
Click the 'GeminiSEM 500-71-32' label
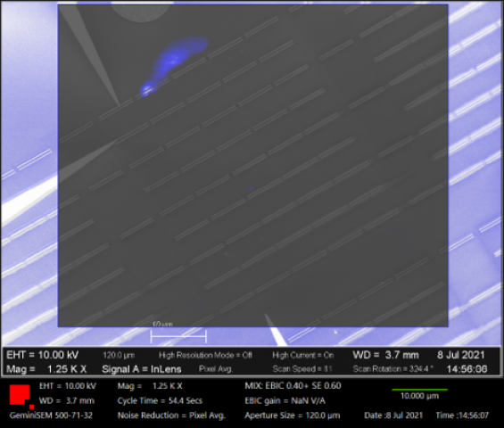tap(51, 416)
